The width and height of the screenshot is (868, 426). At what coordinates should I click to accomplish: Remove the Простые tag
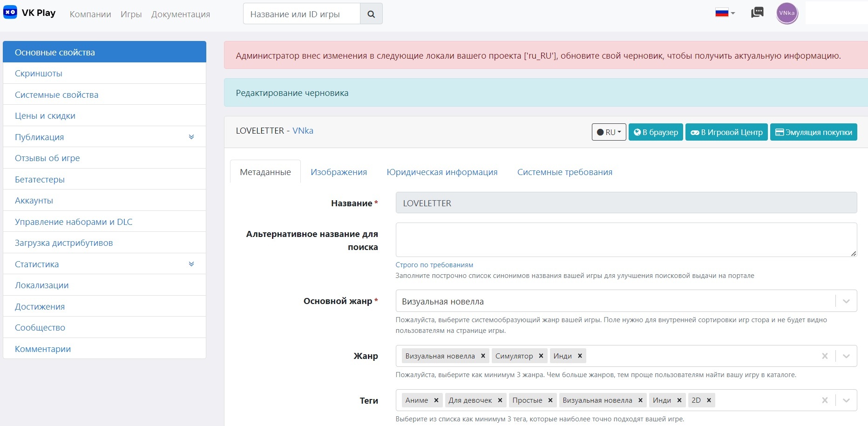(550, 400)
